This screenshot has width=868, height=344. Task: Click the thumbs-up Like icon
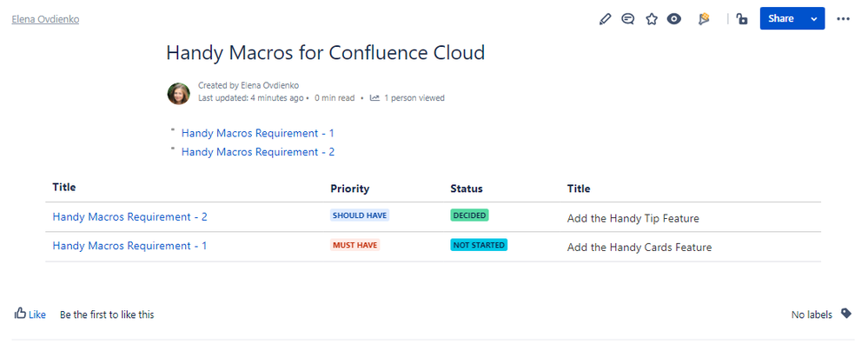(x=20, y=314)
